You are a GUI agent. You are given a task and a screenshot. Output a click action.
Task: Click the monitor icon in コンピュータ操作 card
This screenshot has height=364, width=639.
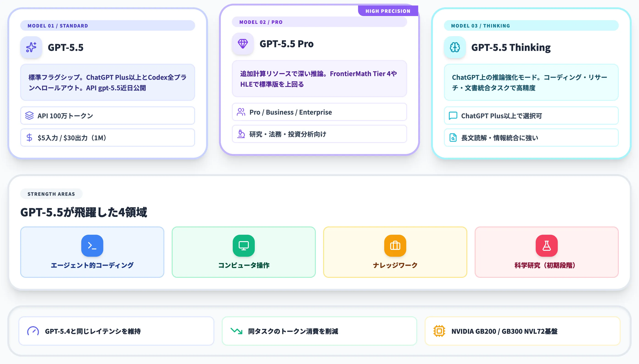coord(244,245)
